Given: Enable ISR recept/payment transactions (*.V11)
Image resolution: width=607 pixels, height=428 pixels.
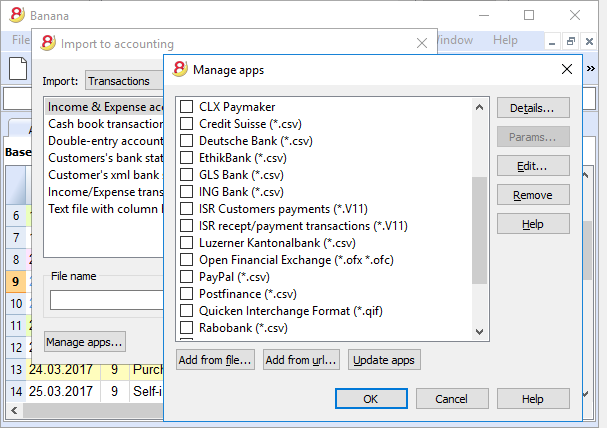Looking at the screenshot, I should (x=187, y=226).
